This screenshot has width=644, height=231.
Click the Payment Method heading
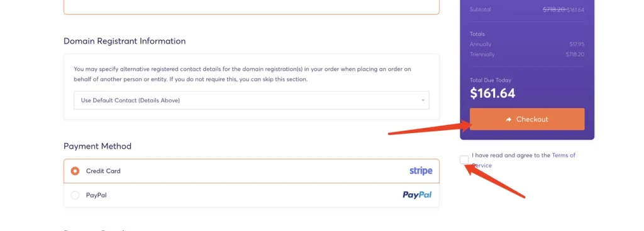tap(97, 146)
